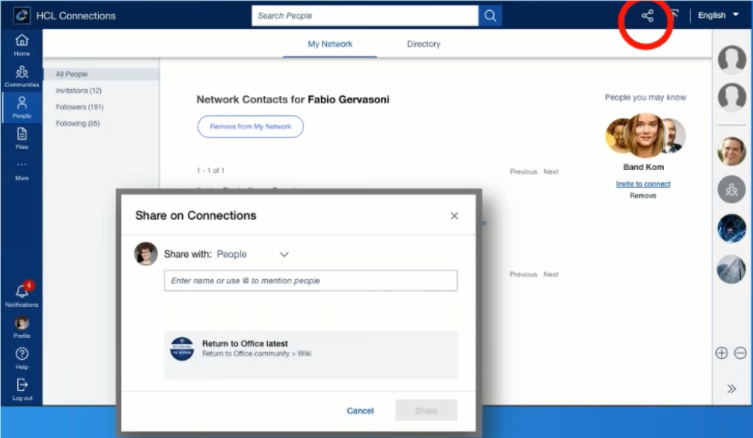
Task: Select the People sidebar icon
Action: point(22,107)
